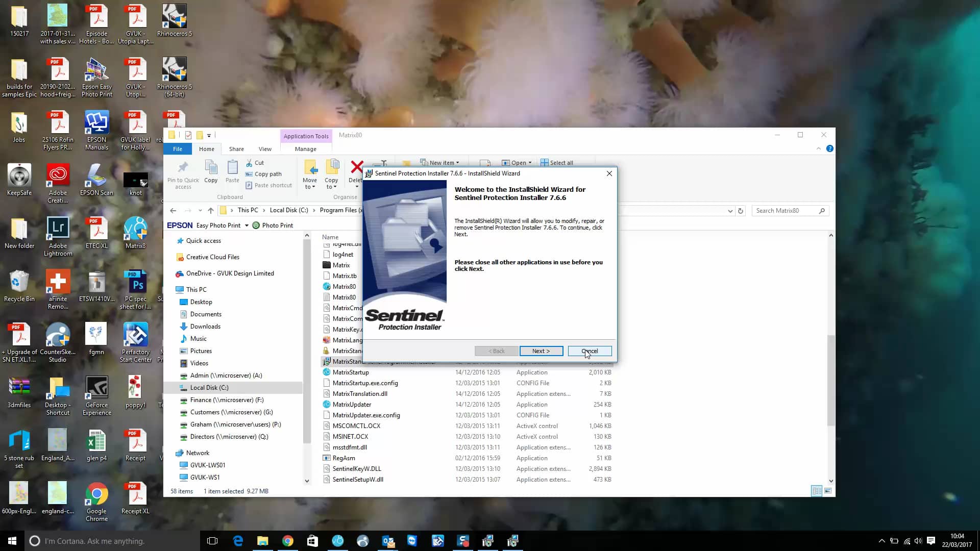Select all items using Select all

[x=557, y=162]
